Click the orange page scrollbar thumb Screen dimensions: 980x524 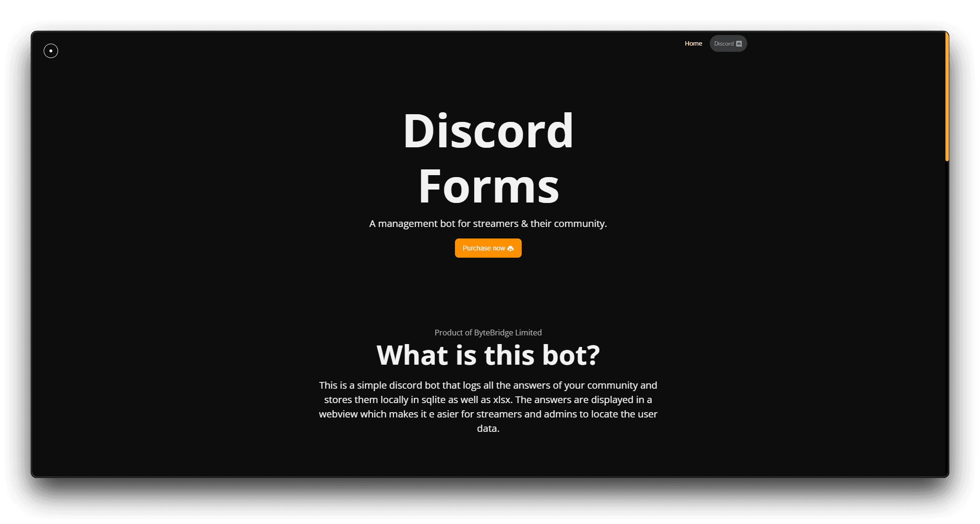coord(946,96)
